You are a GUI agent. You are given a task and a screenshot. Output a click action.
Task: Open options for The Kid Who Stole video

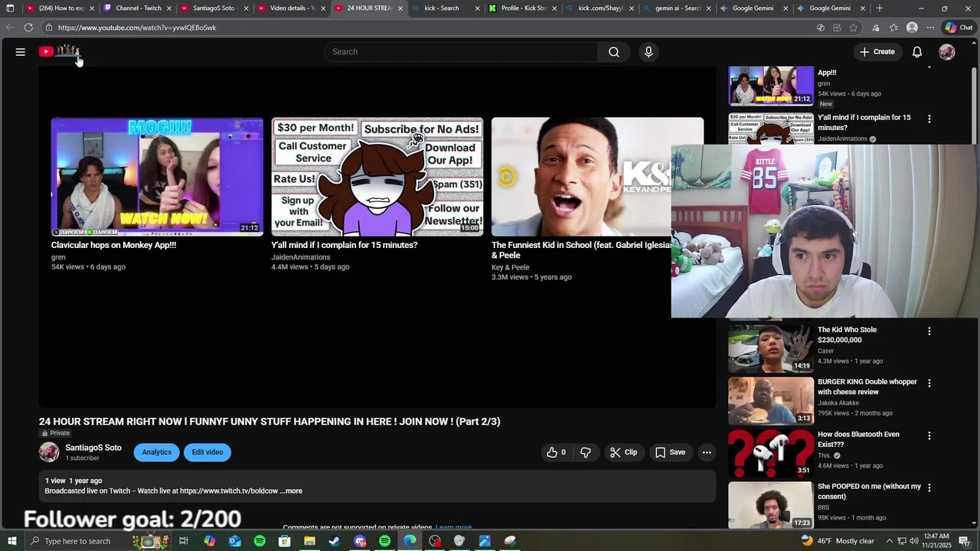(929, 331)
